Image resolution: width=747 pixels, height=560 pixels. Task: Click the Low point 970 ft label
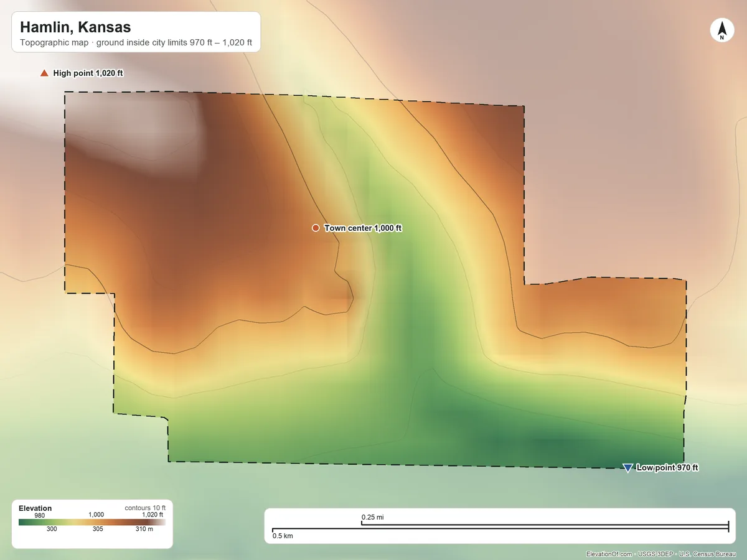click(667, 468)
